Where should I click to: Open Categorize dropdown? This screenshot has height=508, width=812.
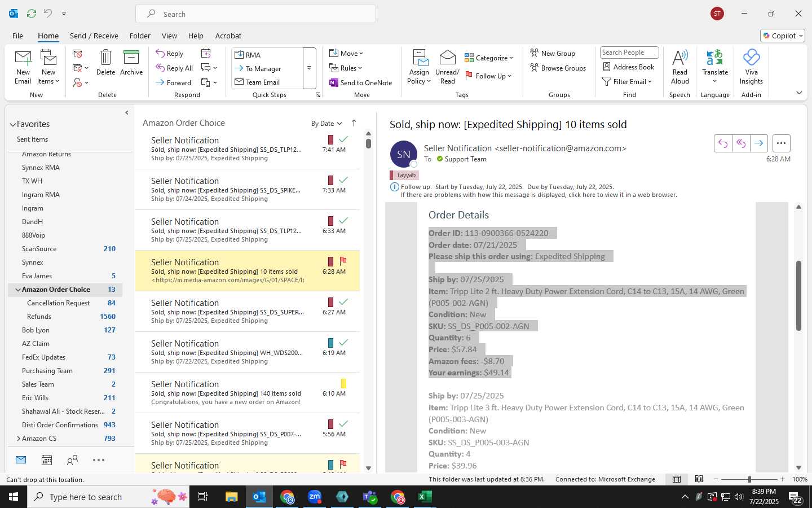tap(489, 58)
